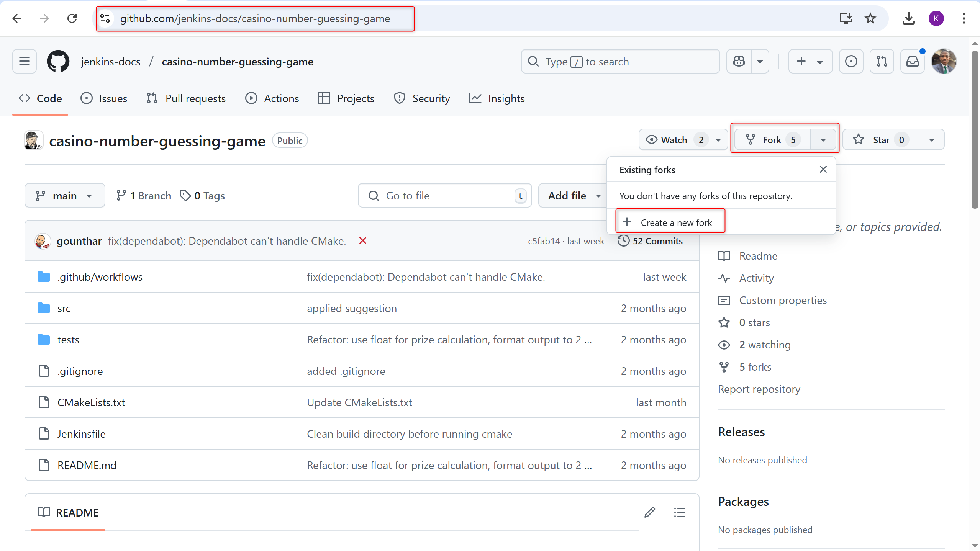Viewport: 980px width, 551px height.
Task: Edit README with pencil icon
Action: (650, 512)
